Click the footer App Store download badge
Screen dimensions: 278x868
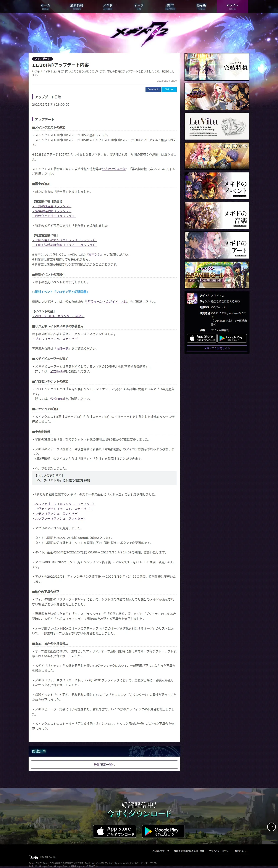point(115,831)
